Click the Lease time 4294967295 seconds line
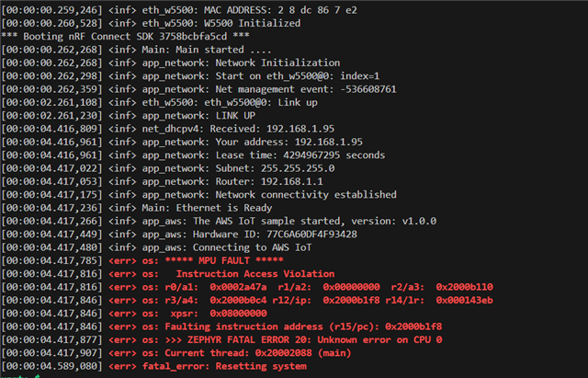588x378 pixels. tap(193, 155)
